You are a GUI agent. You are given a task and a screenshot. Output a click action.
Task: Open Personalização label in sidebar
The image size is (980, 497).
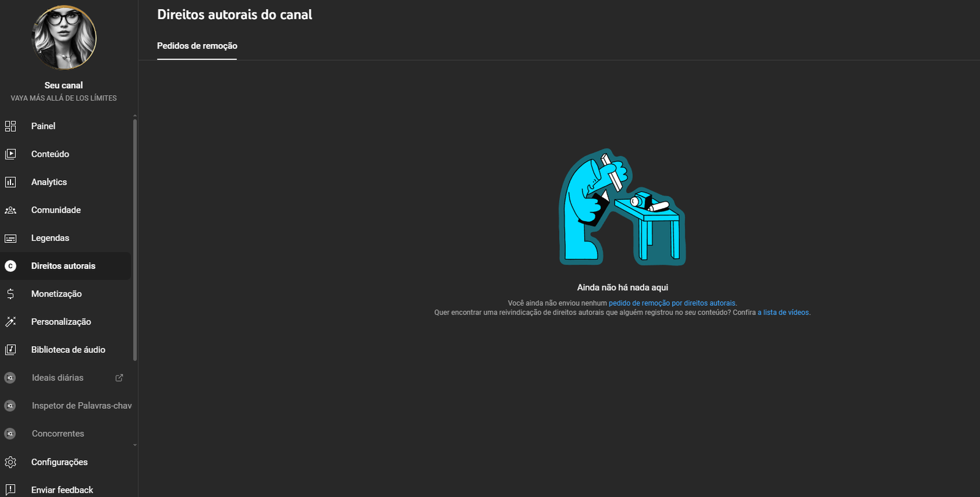[61, 322]
